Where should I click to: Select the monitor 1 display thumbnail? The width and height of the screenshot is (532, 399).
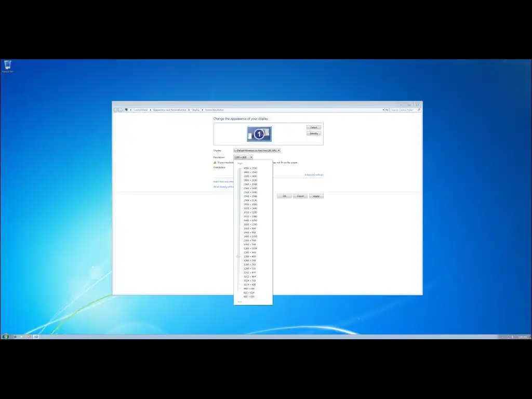259,134
